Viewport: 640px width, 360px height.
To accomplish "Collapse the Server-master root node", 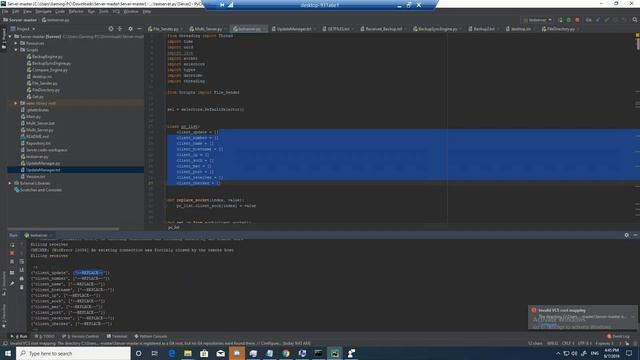I will click(x=10, y=36).
